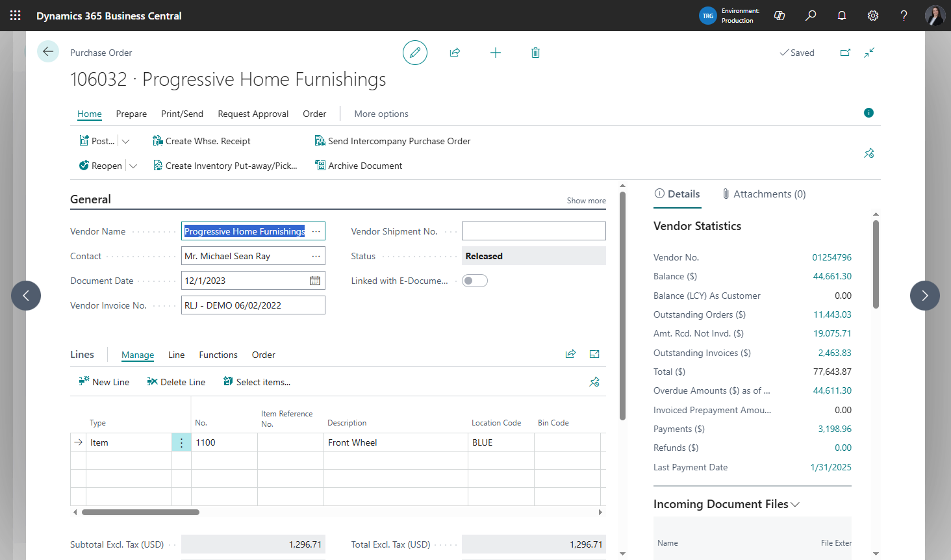Open the app launcher waffle menu
Viewport: 951px width, 560px height.
click(x=16, y=16)
